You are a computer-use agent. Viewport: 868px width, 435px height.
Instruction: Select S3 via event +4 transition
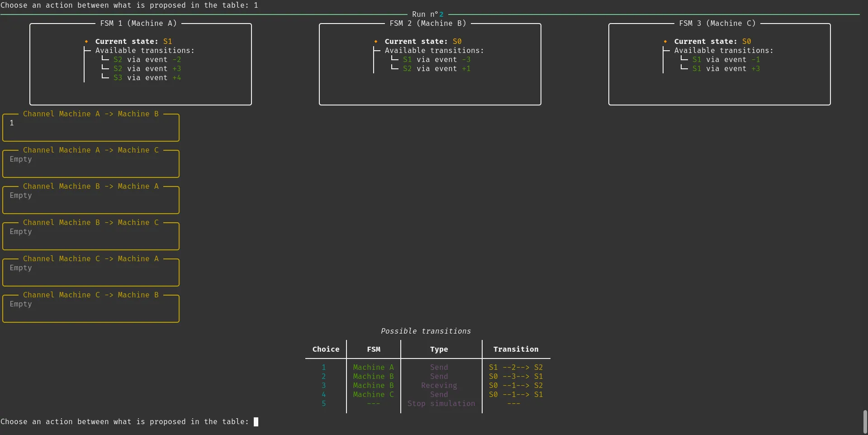tap(147, 78)
